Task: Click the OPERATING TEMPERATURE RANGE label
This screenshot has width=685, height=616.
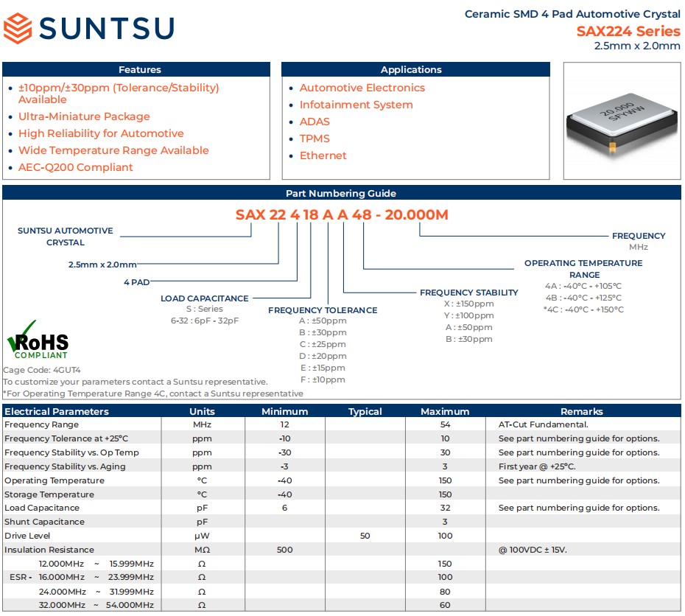Action: click(x=583, y=269)
